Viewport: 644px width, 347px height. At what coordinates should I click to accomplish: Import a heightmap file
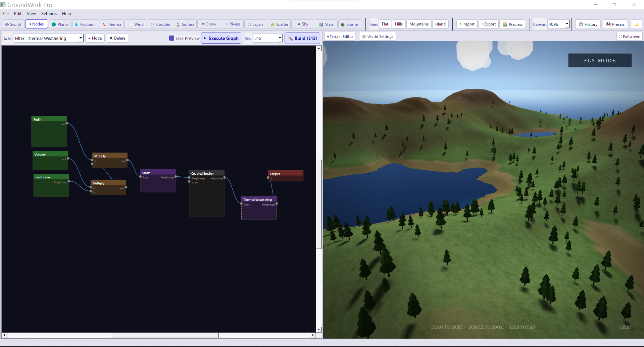click(467, 24)
